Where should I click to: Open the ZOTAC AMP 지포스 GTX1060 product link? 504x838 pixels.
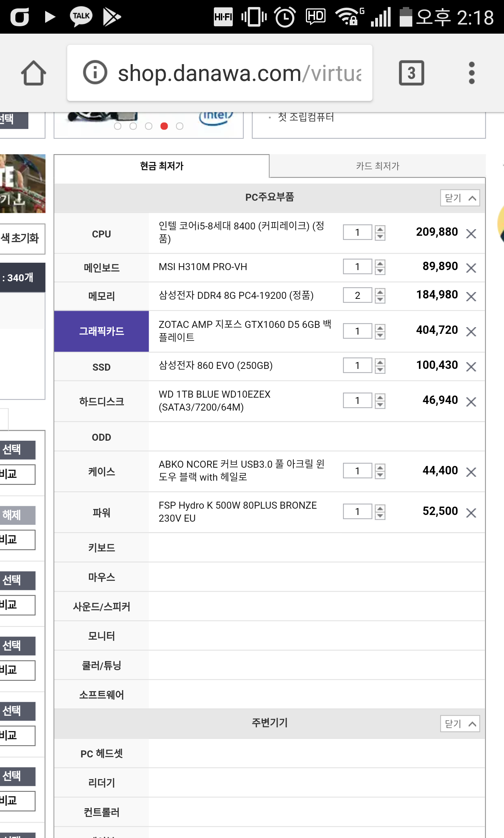245,331
